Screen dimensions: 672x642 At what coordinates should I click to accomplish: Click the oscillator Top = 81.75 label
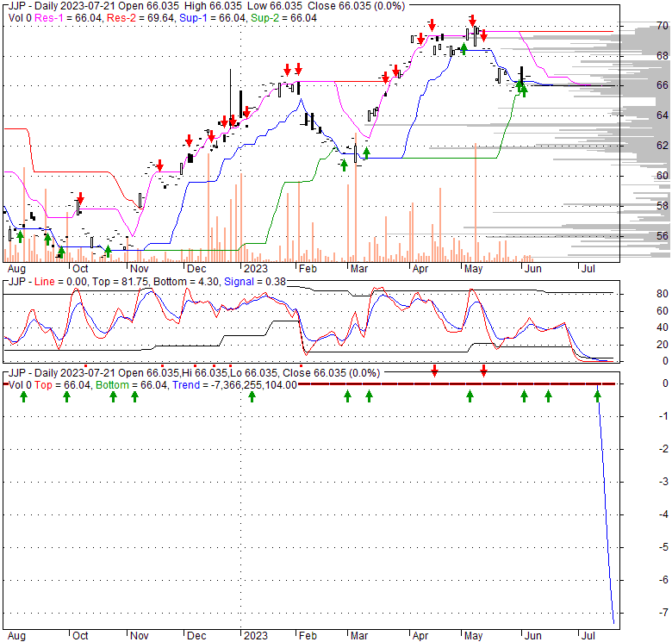point(121,282)
